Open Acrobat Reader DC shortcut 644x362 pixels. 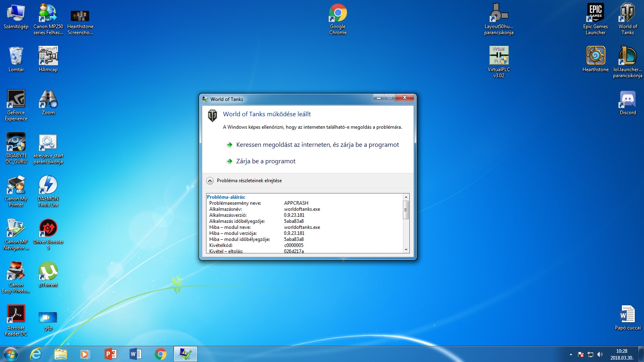(16, 321)
